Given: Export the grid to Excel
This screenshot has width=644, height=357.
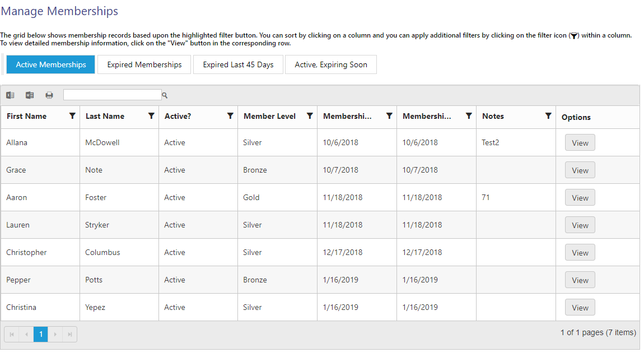Looking at the screenshot, I should [x=10, y=95].
